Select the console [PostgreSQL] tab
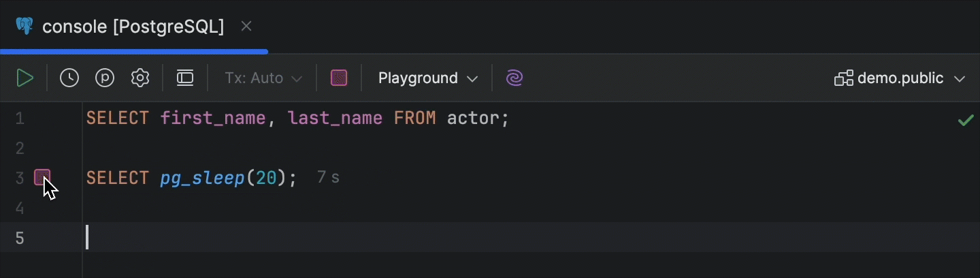This screenshot has height=278, width=980. [x=133, y=27]
